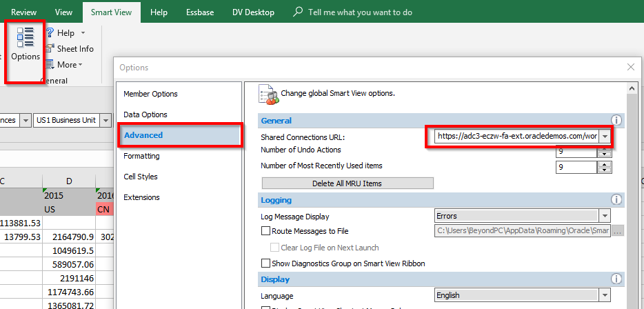This screenshot has height=309, width=644.
Task: Switch to the Help ribbon tab
Action: [x=159, y=12]
